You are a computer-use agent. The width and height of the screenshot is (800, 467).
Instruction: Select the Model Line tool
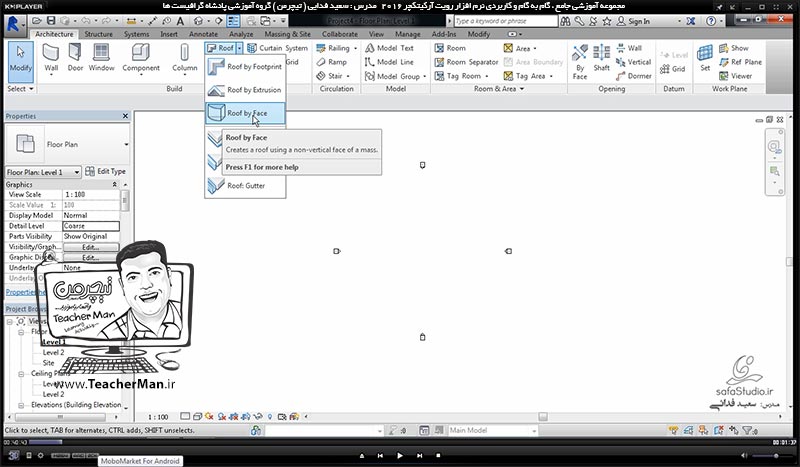(x=389, y=62)
